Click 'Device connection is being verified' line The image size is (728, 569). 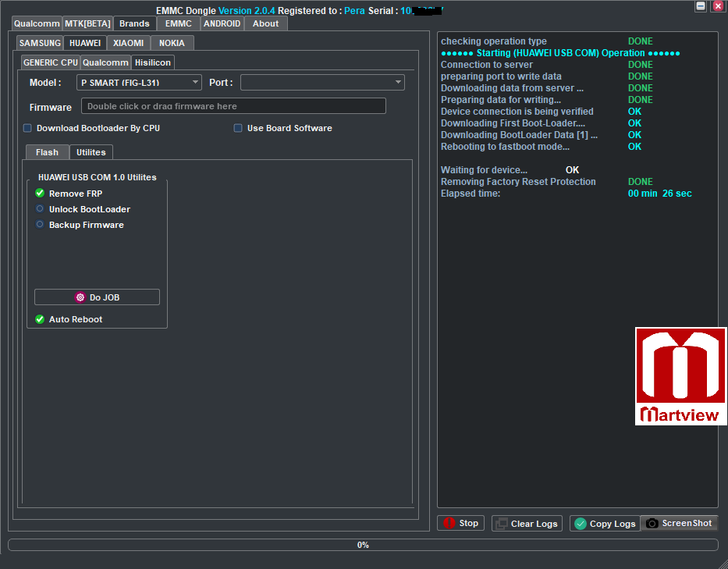point(517,112)
